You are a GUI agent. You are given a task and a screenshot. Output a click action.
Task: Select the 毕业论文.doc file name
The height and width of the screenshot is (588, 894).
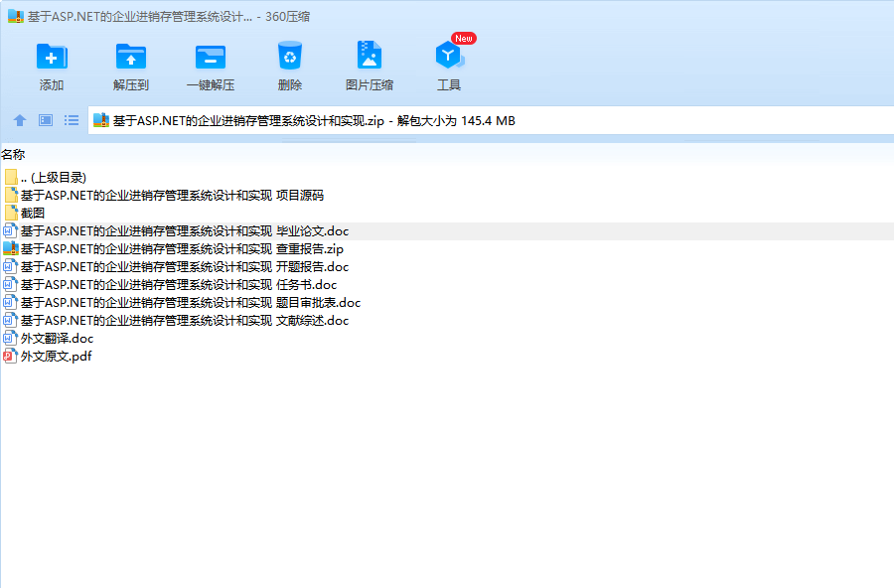185,231
